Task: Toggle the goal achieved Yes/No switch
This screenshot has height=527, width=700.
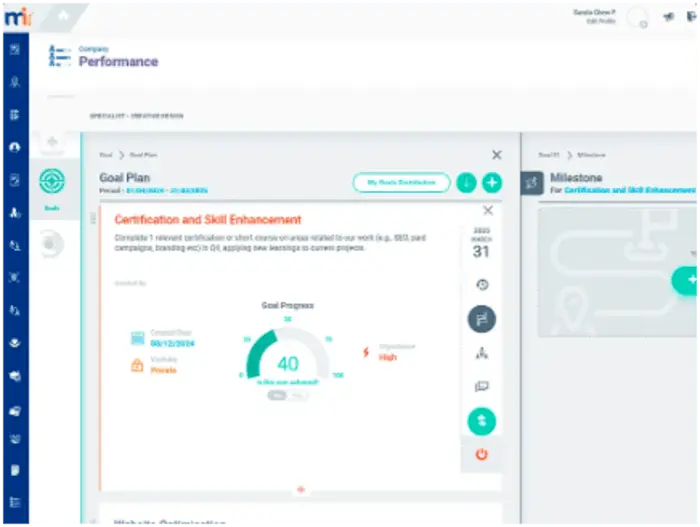Action: [288, 395]
